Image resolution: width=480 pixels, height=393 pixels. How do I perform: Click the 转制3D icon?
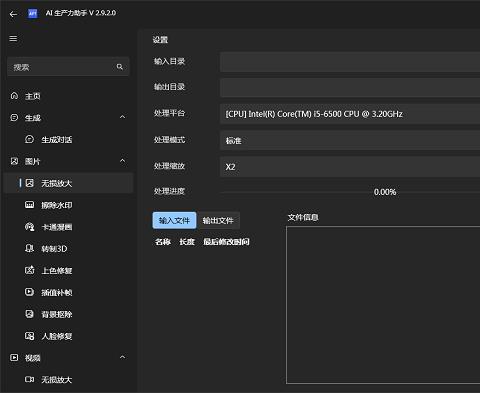pos(29,248)
